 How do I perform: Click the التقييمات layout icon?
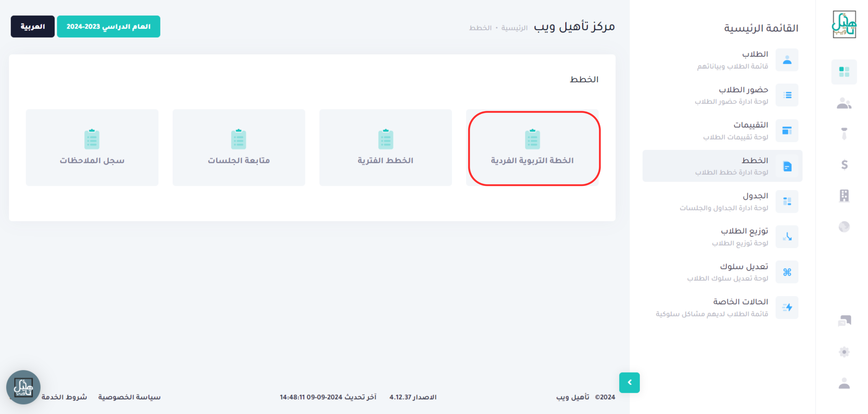[787, 130]
